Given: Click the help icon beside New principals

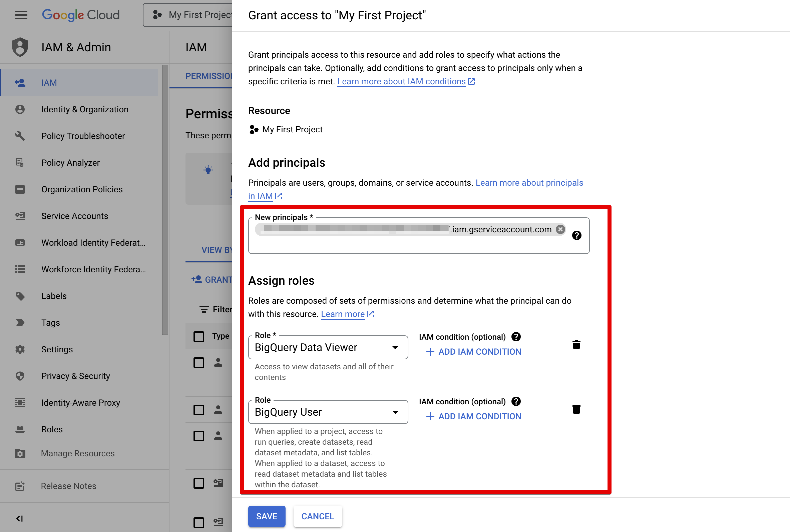Looking at the screenshot, I should 577,235.
